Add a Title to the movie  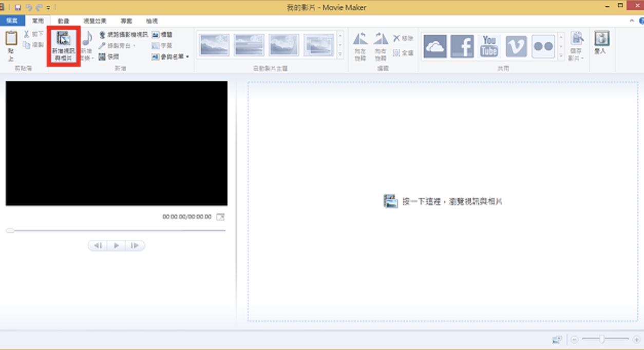(162, 34)
